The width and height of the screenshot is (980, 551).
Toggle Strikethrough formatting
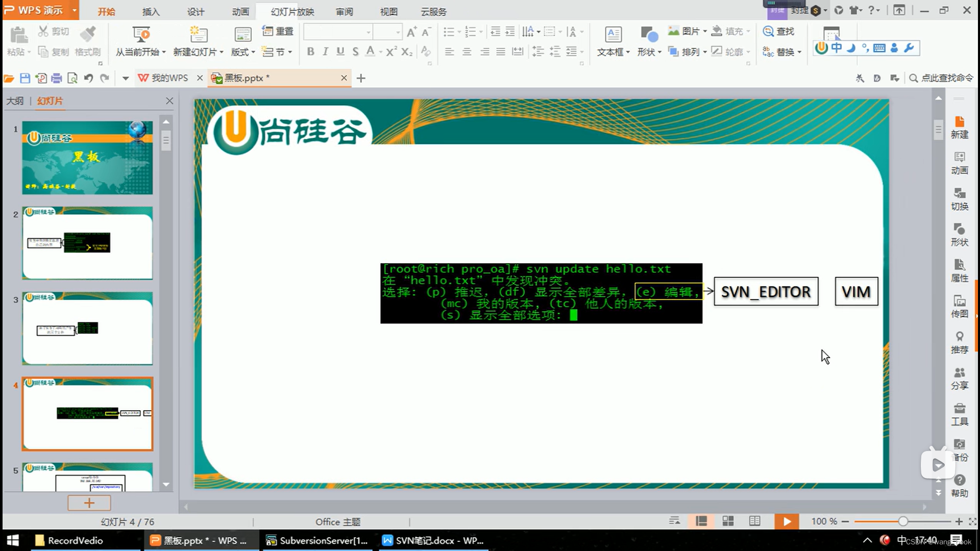pos(355,52)
